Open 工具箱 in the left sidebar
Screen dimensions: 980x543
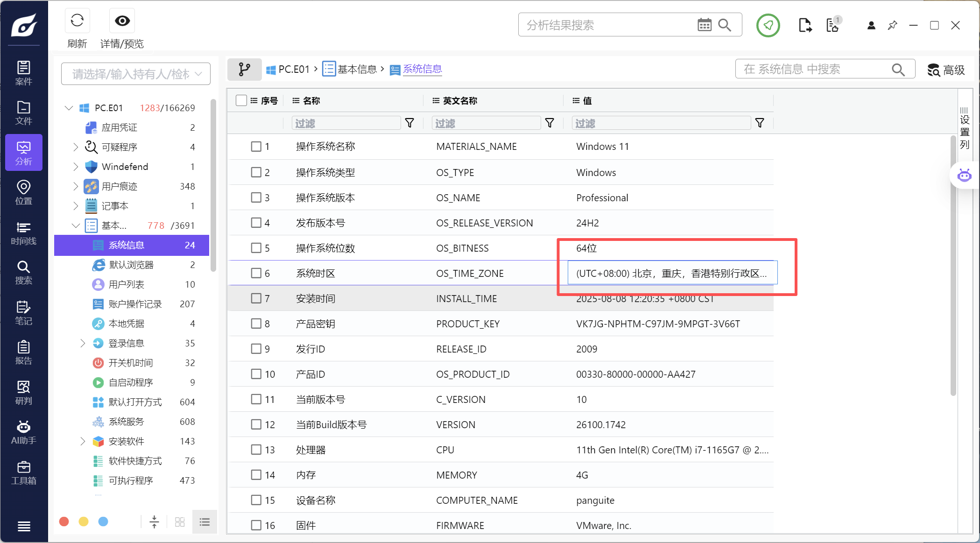[24, 472]
